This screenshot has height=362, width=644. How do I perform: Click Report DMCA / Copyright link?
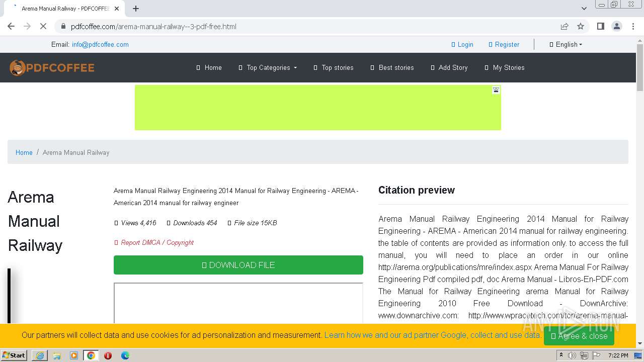[154, 242]
